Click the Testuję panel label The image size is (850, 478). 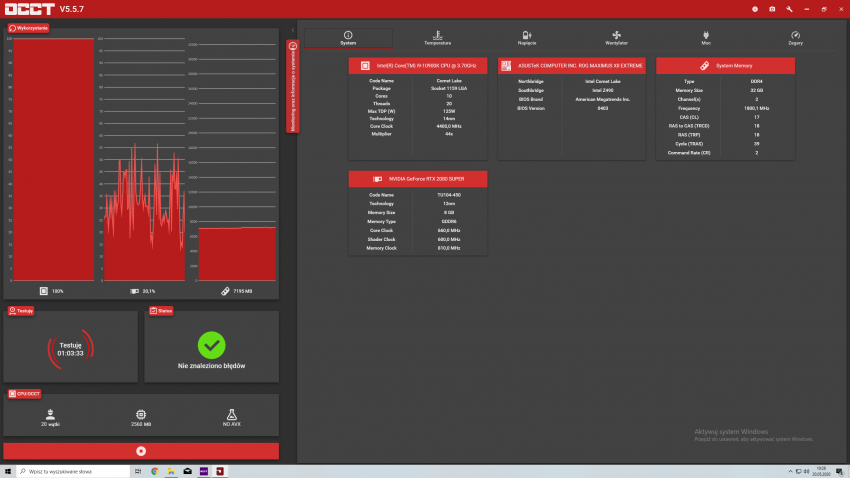[x=21, y=311]
